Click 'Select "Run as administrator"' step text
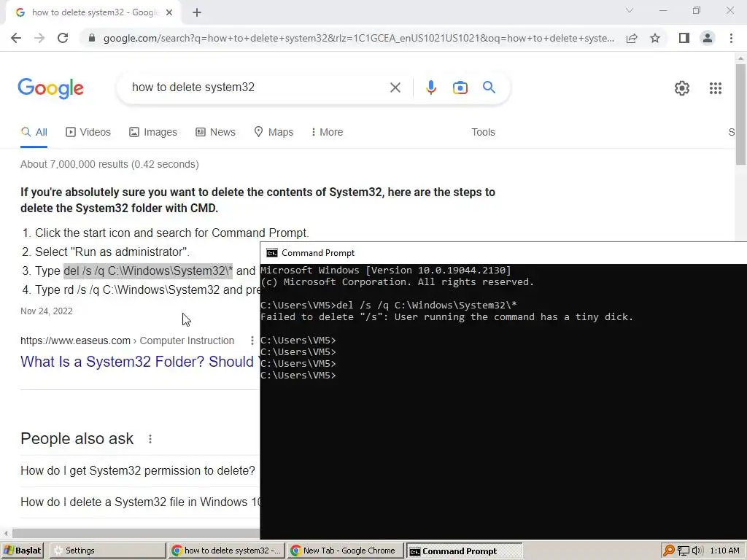Image resolution: width=747 pixels, height=560 pixels. tap(112, 252)
